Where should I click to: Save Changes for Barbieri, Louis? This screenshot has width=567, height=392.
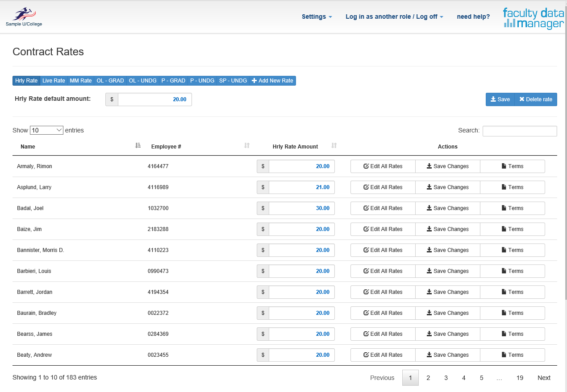tap(448, 271)
